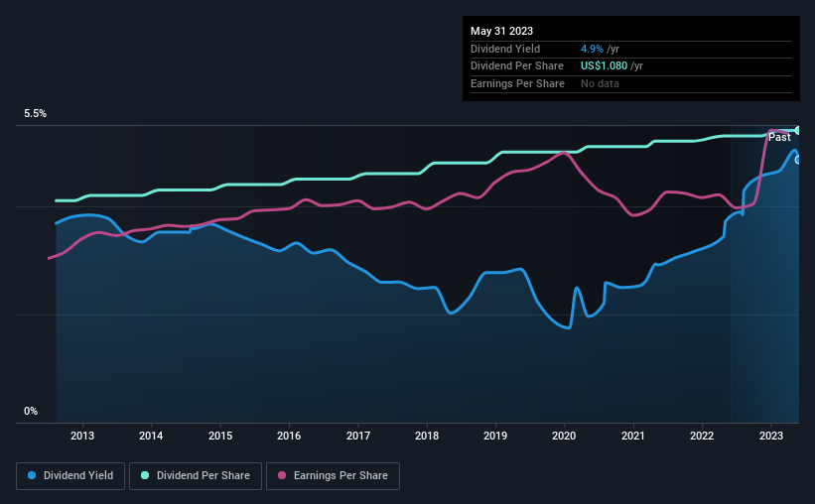Image resolution: width=815 pixels, height=504 pixels.
Task: Click the "Past" label on the chart
Action: [x=779, y=138]
